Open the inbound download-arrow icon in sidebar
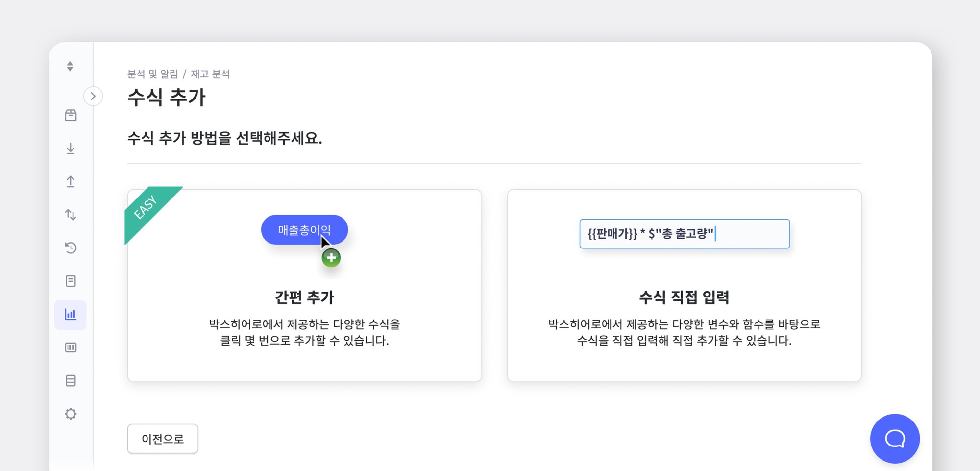Image resolution: width=980 pixels, height=471 pixels. coord(71,149)
